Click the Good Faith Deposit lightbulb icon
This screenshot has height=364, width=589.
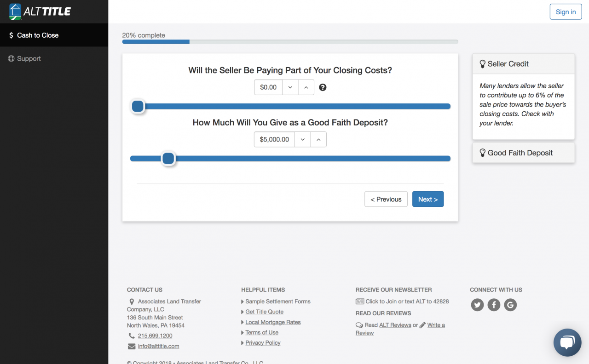483,153
